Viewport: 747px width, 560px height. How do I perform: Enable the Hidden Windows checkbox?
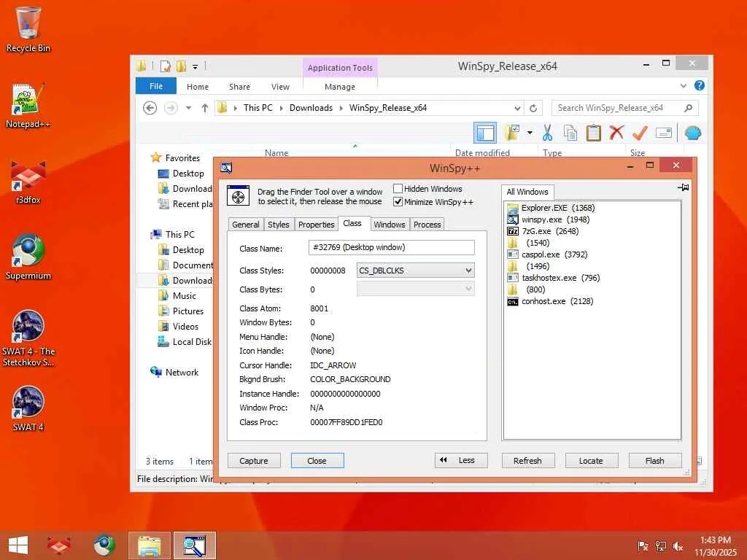pos(398,189)
